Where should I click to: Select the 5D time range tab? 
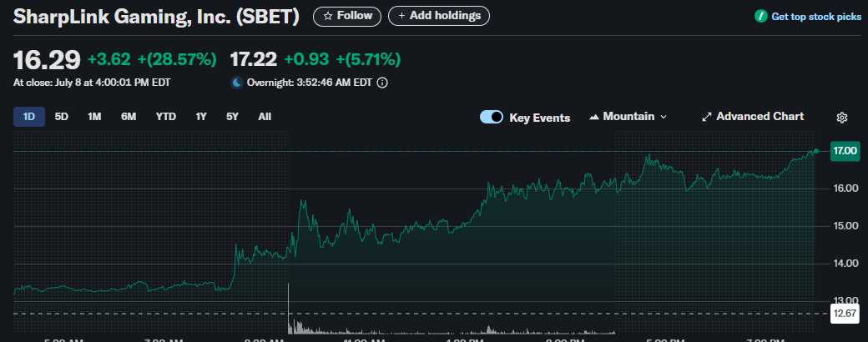pyautogui.click(x=62, y=117)
